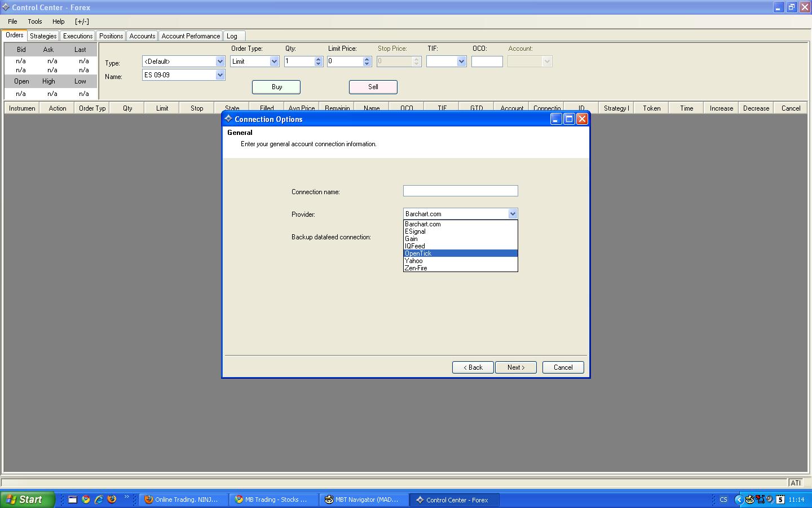
Task: Expand the TIF dropdown
Action: (x=461, y=62)
